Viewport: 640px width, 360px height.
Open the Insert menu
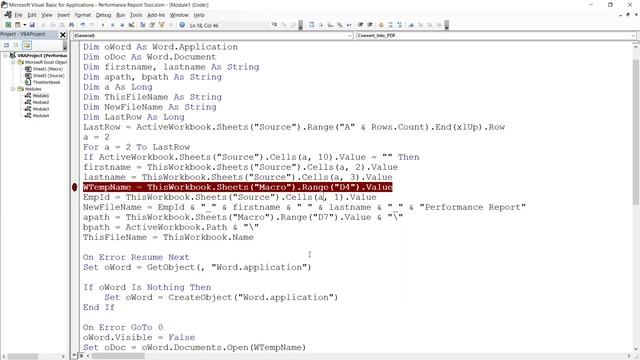pos(63,15)
